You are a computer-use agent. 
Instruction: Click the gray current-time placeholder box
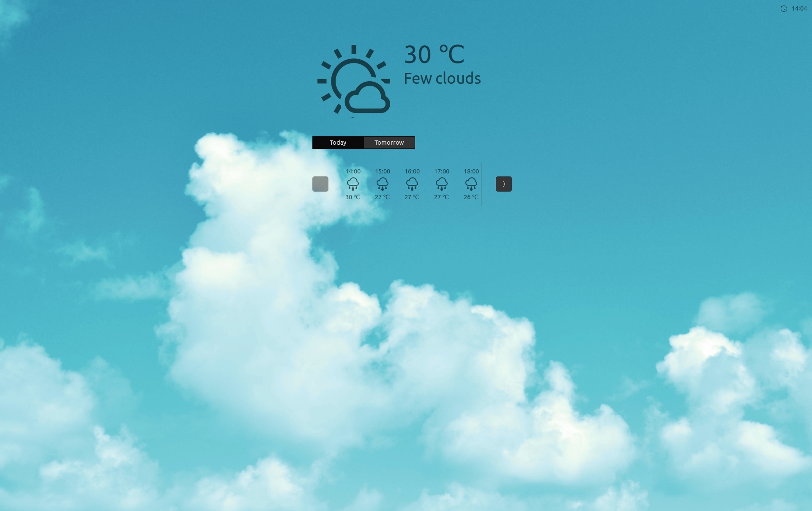tap(320, 184)
